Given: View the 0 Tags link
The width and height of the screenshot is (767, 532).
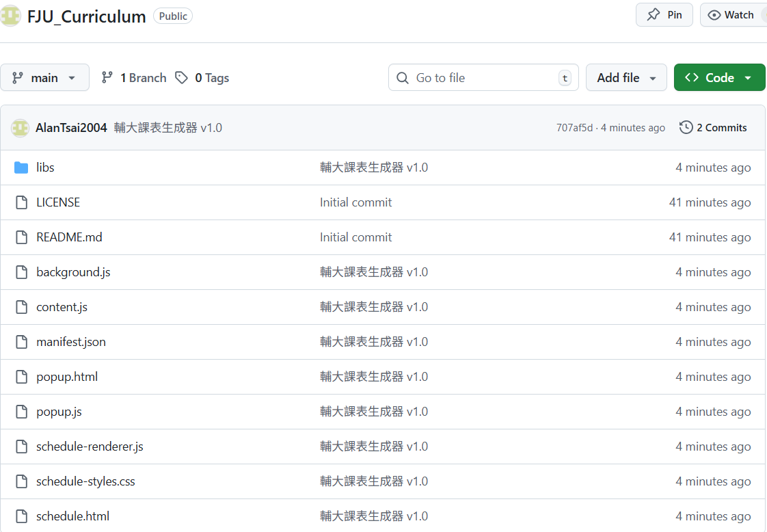Looking at the screenshot, I should 202,77.
